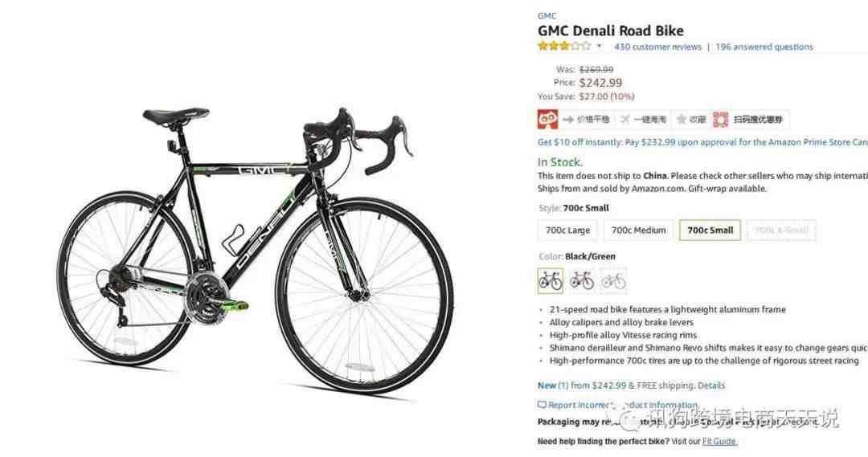868x457 pixels.
Task: Click the star rating icons
Action: [x=564, y=47]
